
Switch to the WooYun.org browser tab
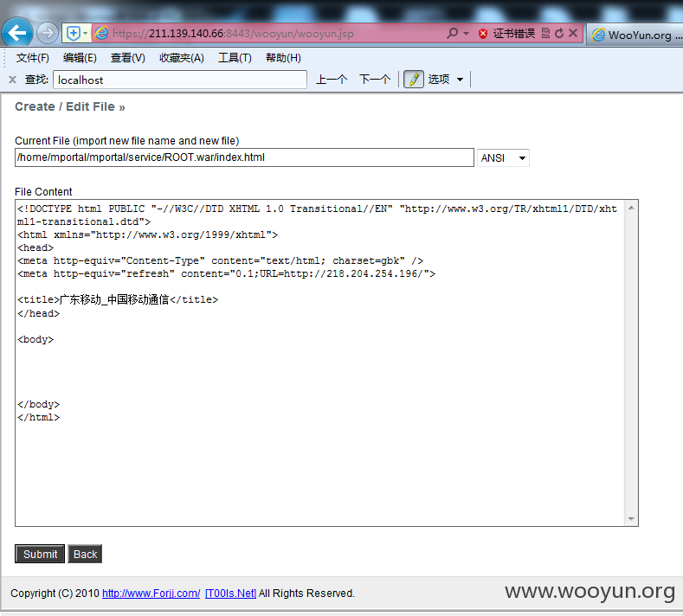tap(635, 35)
